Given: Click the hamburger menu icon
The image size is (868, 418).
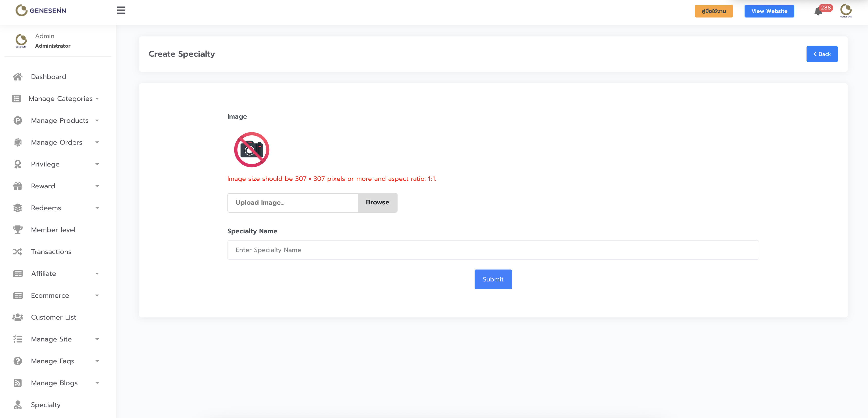Looking at the screenshot, I should coord(121,10).
